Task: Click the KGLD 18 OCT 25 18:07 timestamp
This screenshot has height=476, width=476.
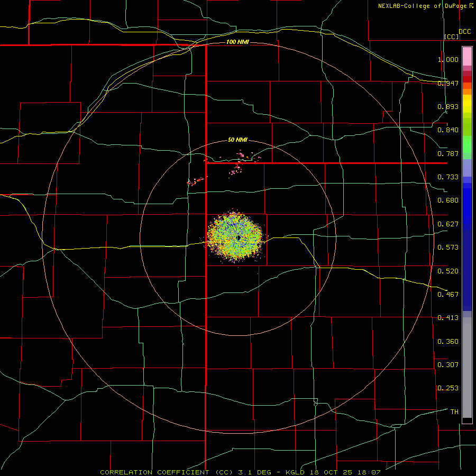Action: pyautogui.click(x=333, y=472)
